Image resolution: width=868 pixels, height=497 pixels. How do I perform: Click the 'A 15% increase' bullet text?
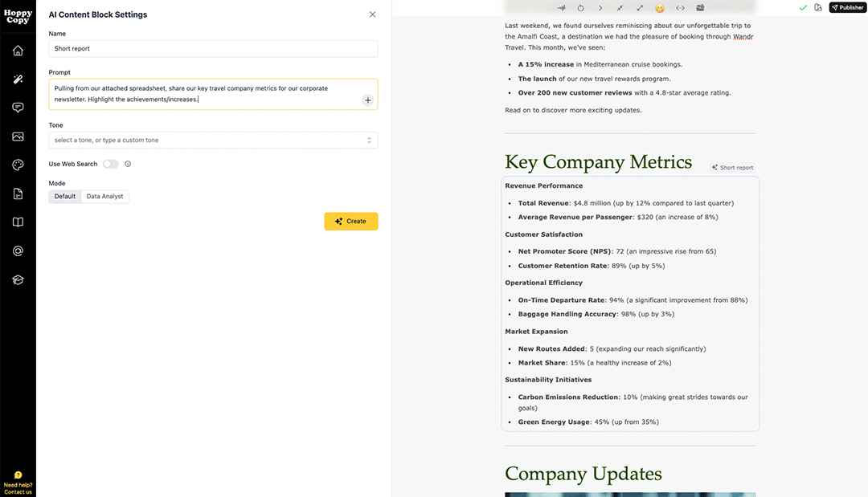click(x=600, y=64)
